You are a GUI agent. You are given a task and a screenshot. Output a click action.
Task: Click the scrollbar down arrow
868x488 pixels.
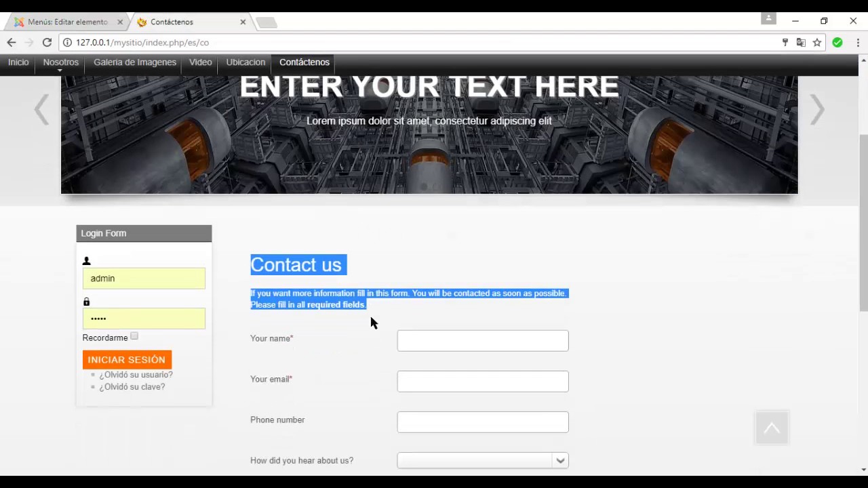[x=863, y=470]
